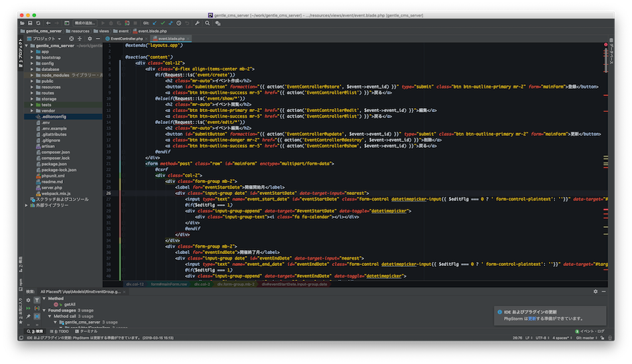Image resolution: width=632 pixels, height=364 pixels.
Task: Click the Git commit checkmark icon
Action: pyautogui.click(x=162, y=23)
